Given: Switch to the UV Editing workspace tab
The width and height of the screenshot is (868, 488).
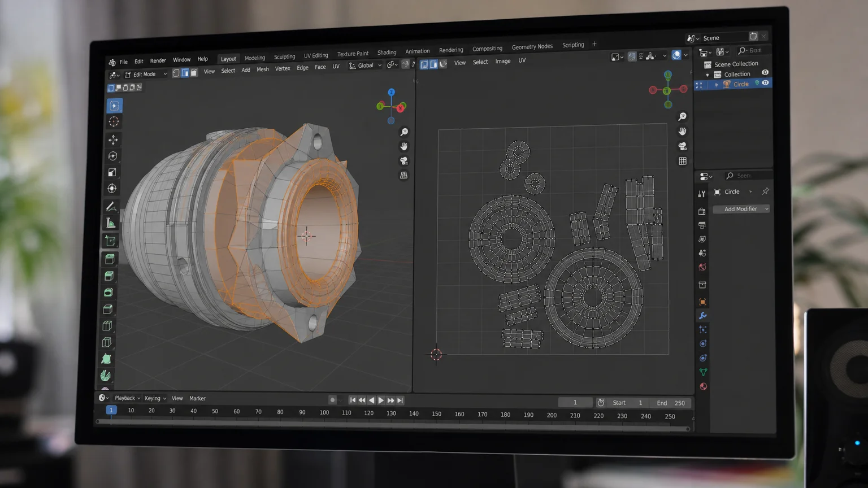Looking at the screenshot, I should (316, 55).
